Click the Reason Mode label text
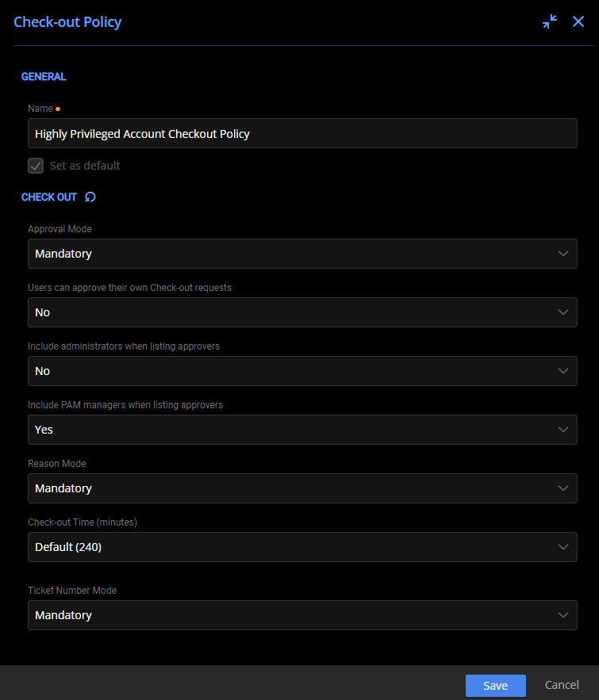599x700 pixels. tap(56, 464)
